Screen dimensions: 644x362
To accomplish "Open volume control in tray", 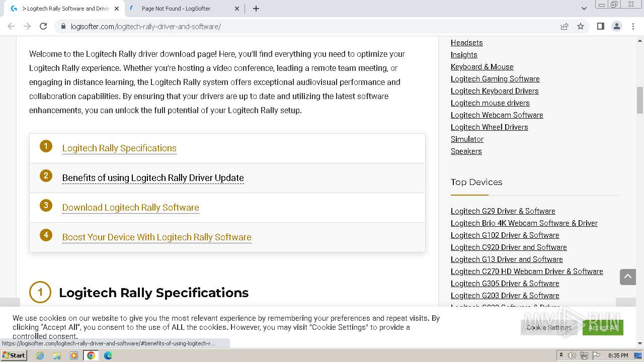I will pyautogui.click(x=572, y=355).
